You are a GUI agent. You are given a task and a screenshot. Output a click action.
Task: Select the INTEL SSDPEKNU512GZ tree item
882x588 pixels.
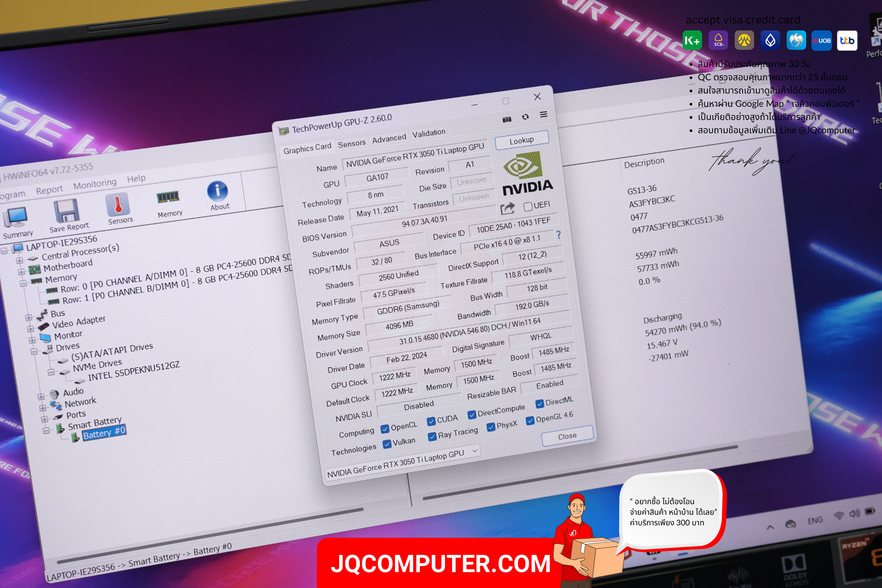[134, 371]
